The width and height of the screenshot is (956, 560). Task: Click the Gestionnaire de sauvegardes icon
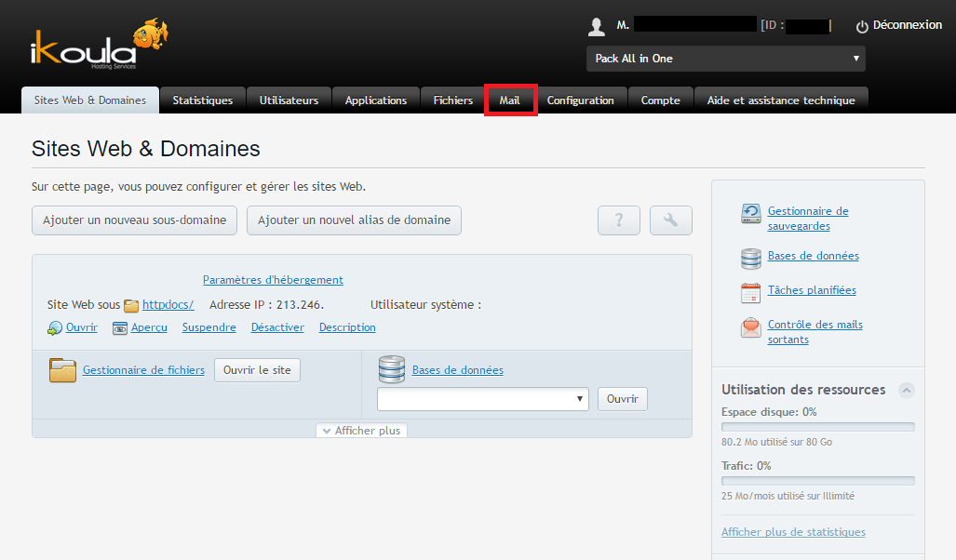pos(751,215)
